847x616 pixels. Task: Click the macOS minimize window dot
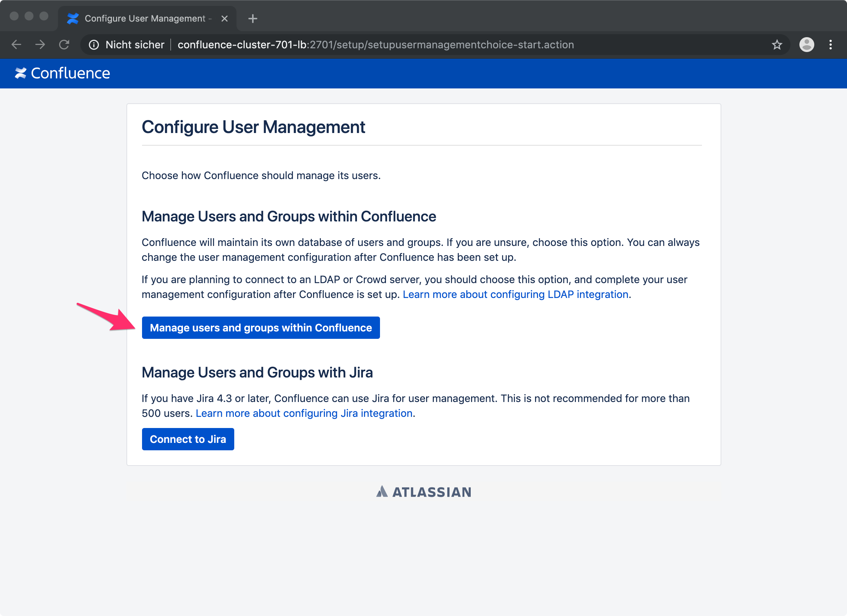[x=29, y=16]
